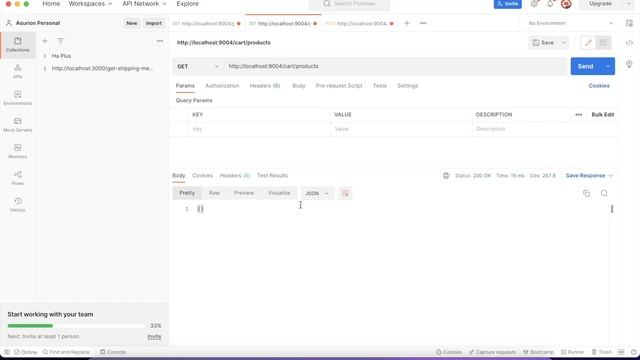Open the Upgrade dropdown arrow

pos(629,4)
